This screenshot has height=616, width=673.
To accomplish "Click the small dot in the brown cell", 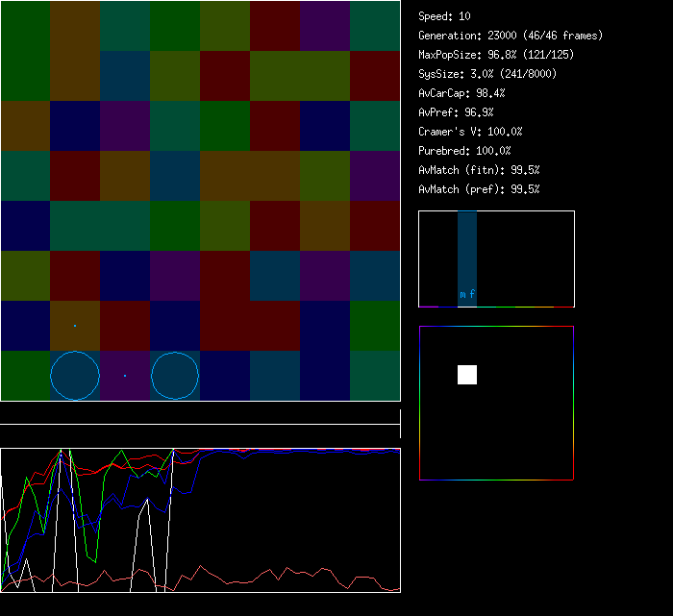I will coord(75,326).
